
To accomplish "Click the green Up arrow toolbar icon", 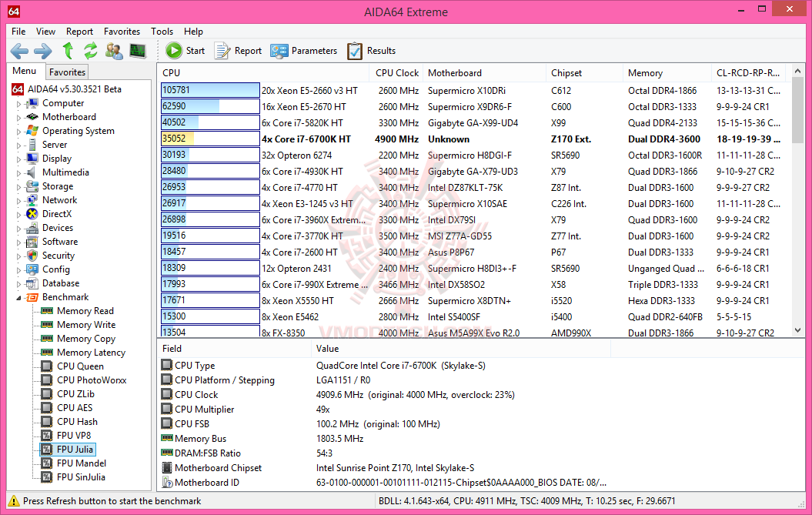I will tap(68, 51).
